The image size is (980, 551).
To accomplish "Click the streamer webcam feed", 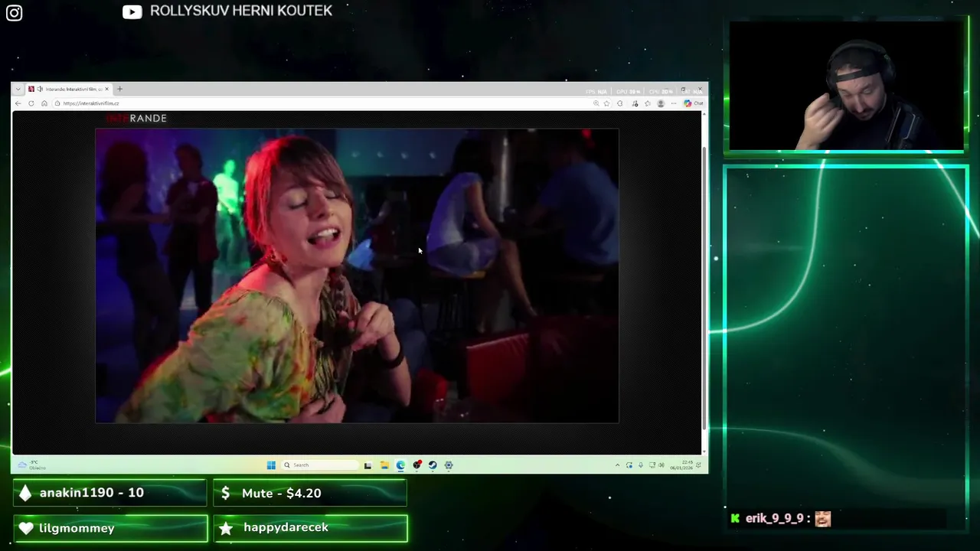I will point(846,86).
